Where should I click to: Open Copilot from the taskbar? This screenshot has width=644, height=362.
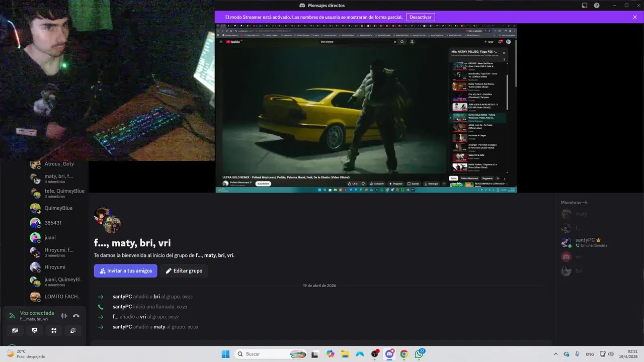(x=330, y=354)
